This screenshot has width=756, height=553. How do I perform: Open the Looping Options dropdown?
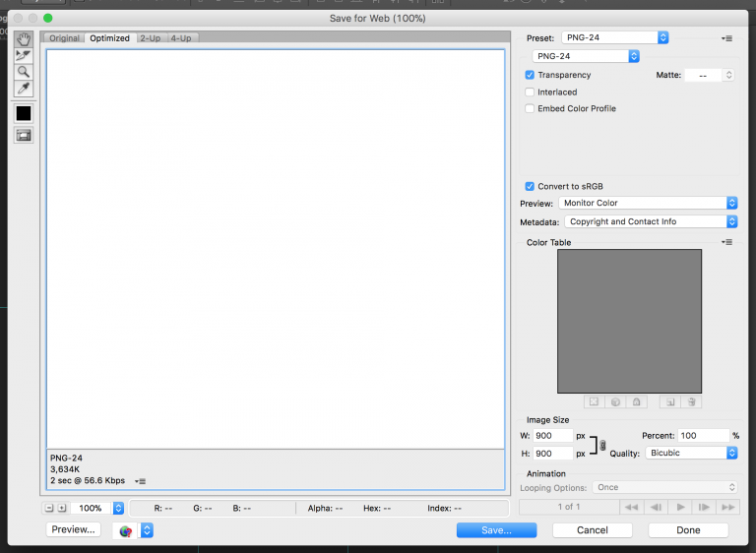(664, 487)
